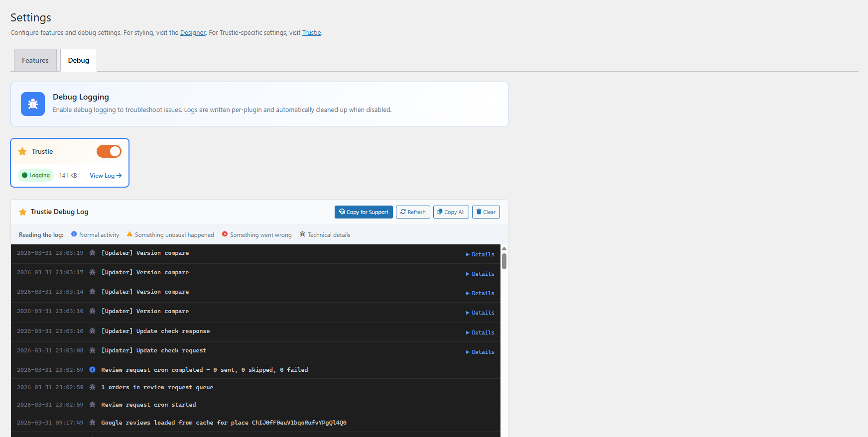
Task: Expand Details for Update check request
Action: 480,352
